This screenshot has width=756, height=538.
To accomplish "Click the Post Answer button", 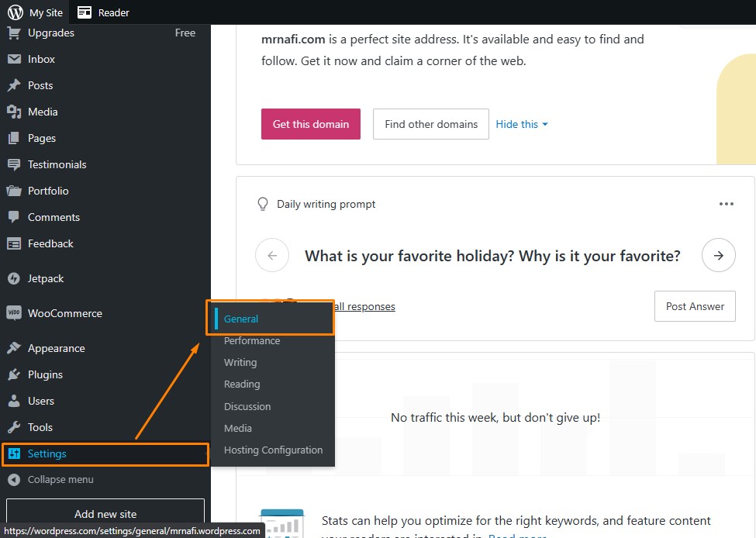I will [695, 306].
